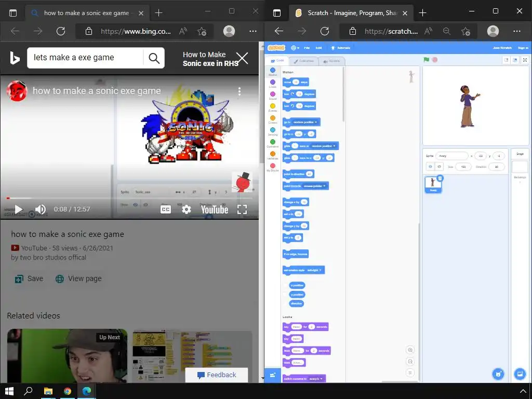The width and height of the screenshot is (532, 399).
Task: Hide the sprite using the crossed-eye button
Action: (x=439, y=167)
